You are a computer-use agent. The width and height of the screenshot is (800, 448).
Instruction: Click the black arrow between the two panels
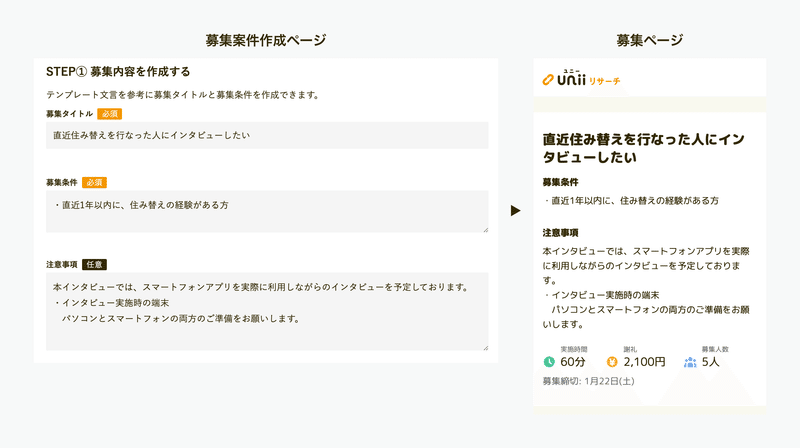515,210
